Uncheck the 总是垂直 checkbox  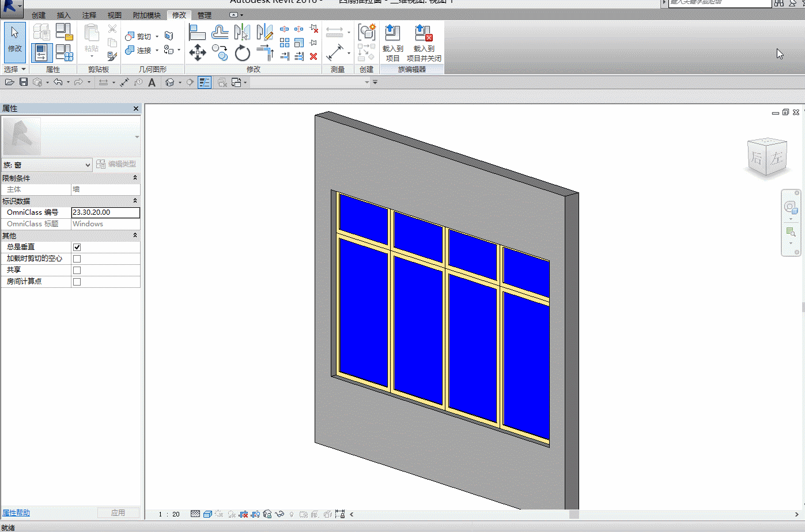(77, 247)
